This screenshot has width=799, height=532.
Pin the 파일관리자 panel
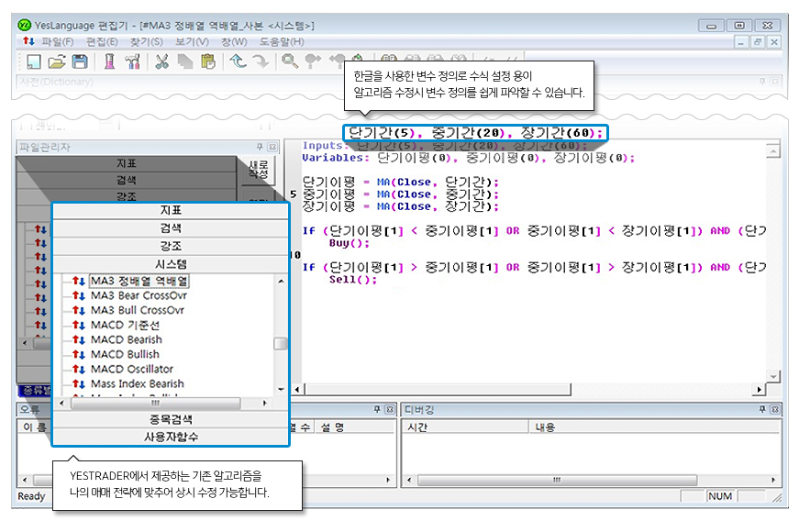[x=260, y=148]
